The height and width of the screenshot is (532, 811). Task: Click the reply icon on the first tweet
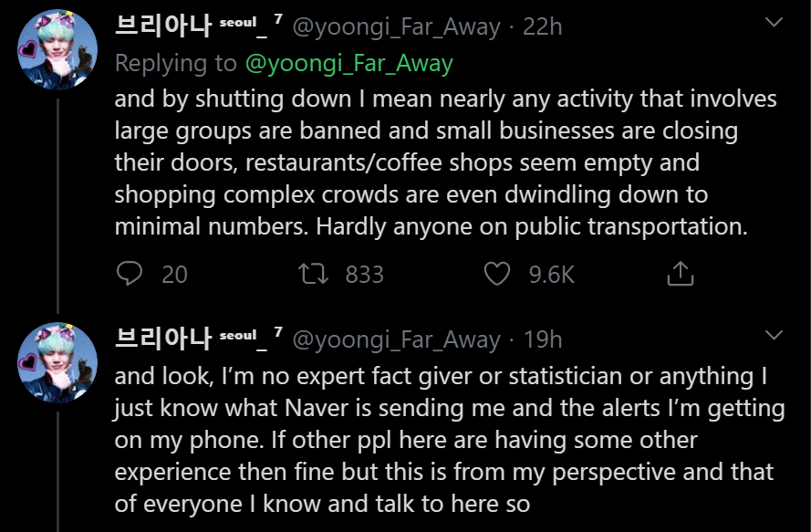coord(130,274)
